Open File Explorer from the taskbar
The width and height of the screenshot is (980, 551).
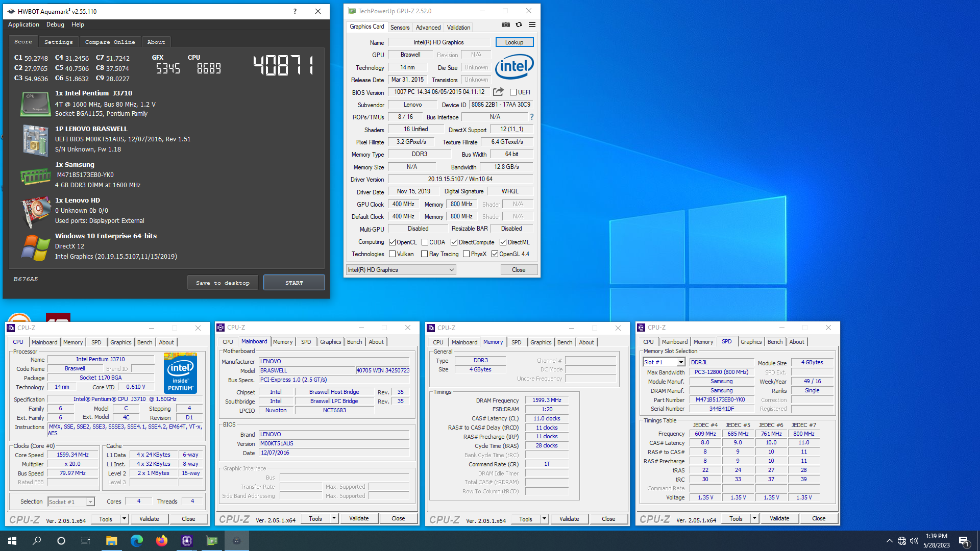pos(111,541)
